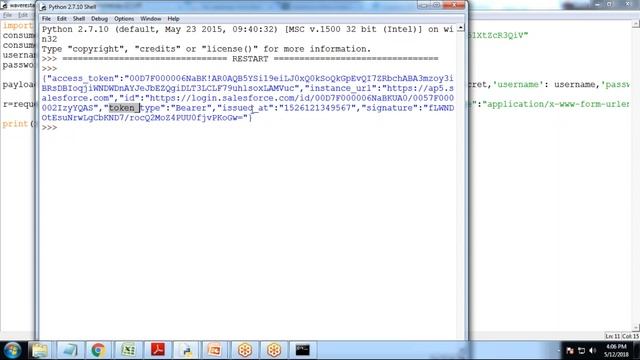Click the editor window scrollbar up arrow
640x360 pixels.
(636, 24)
